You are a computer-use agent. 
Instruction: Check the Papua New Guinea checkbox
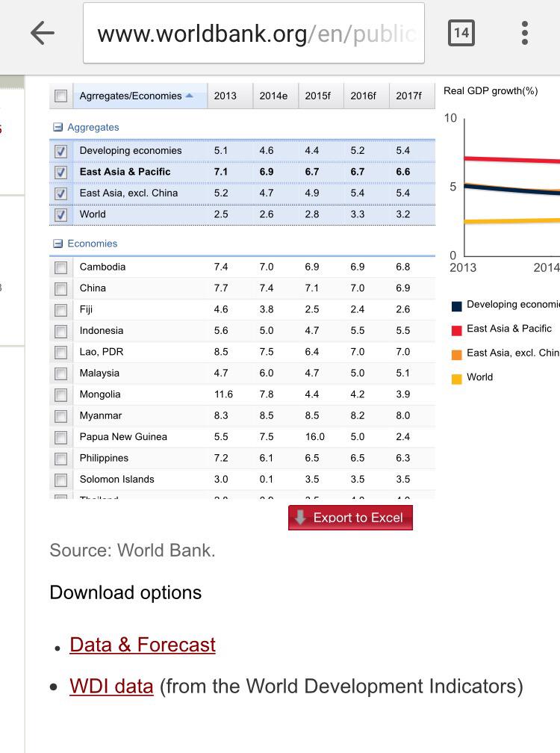(x=61, y=438)
